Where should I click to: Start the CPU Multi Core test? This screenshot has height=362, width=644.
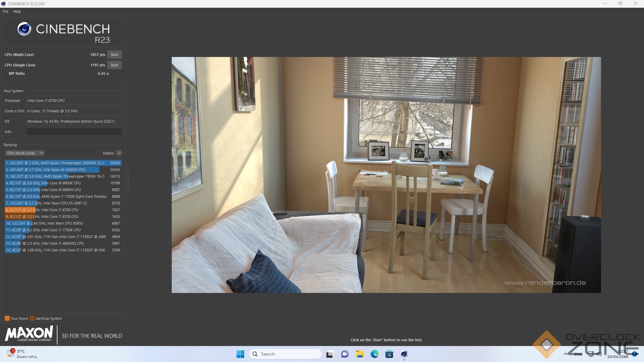point(114,55)
